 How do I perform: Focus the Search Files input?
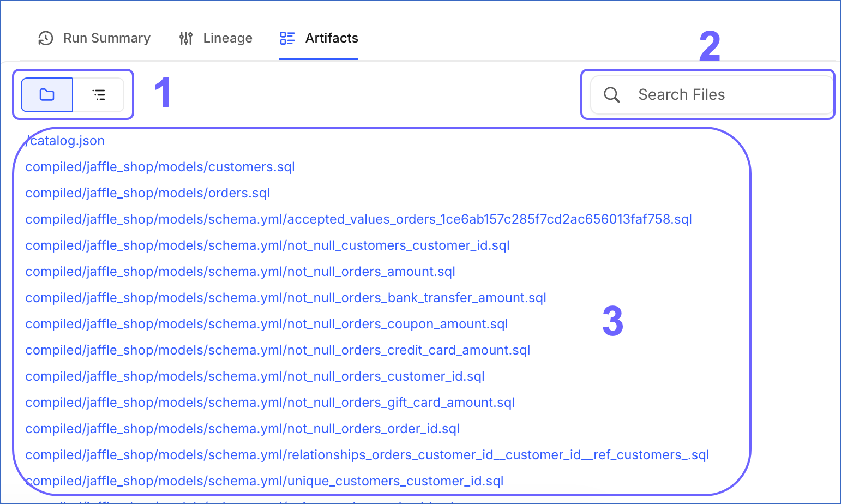712,95
